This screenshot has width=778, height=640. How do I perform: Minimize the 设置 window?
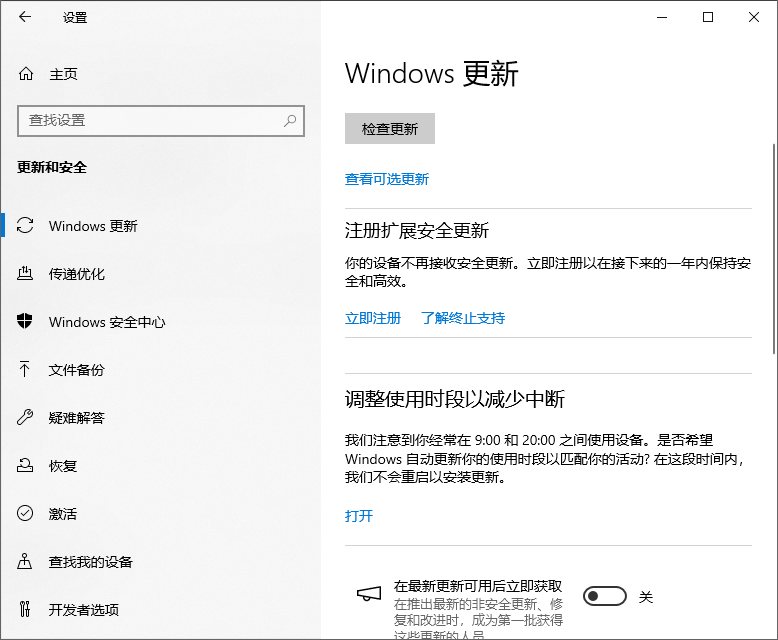[x=662, y=17]
